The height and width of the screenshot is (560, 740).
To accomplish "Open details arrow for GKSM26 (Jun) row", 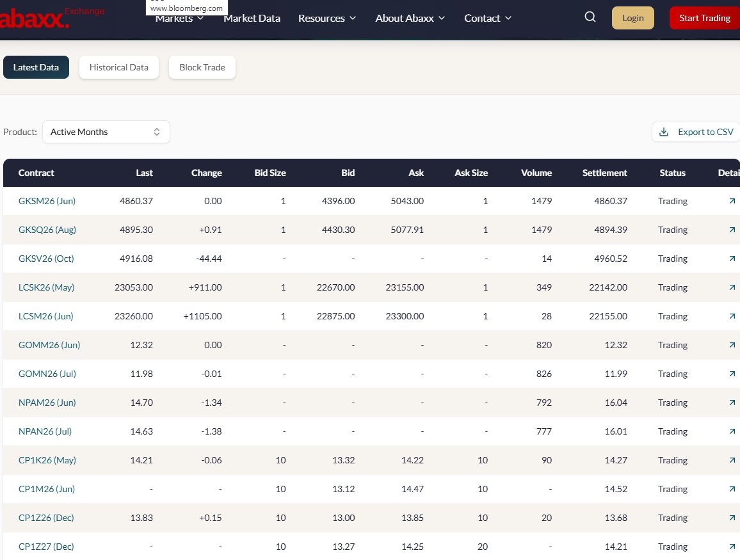I will pyautogui.click(x=731, y=200).
